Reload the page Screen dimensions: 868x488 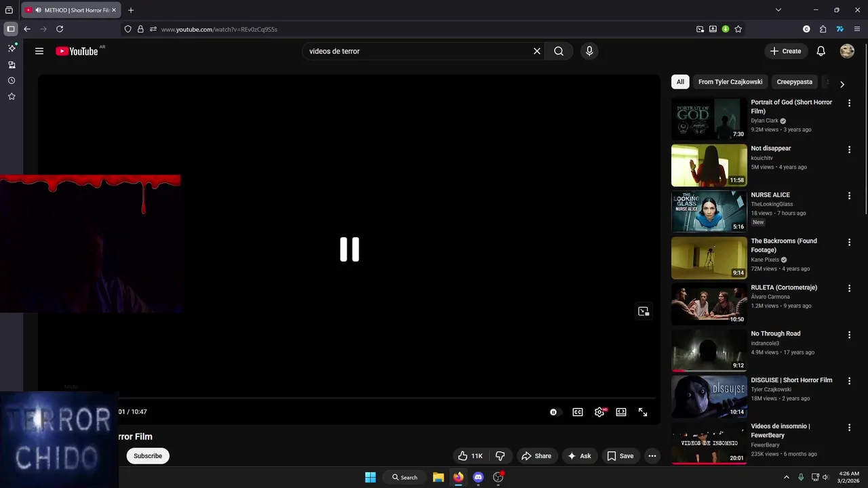click(x=60, y=29)
